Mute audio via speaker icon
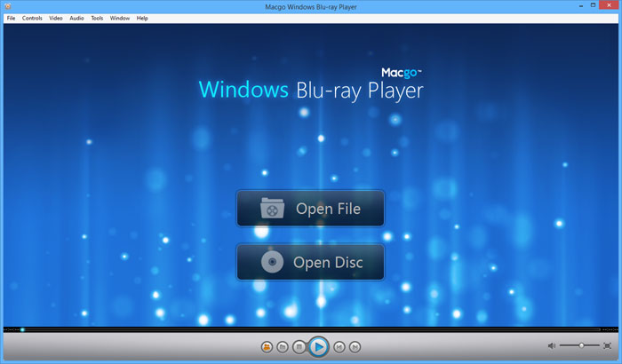 pyautogui.click(x=552, y=345)
